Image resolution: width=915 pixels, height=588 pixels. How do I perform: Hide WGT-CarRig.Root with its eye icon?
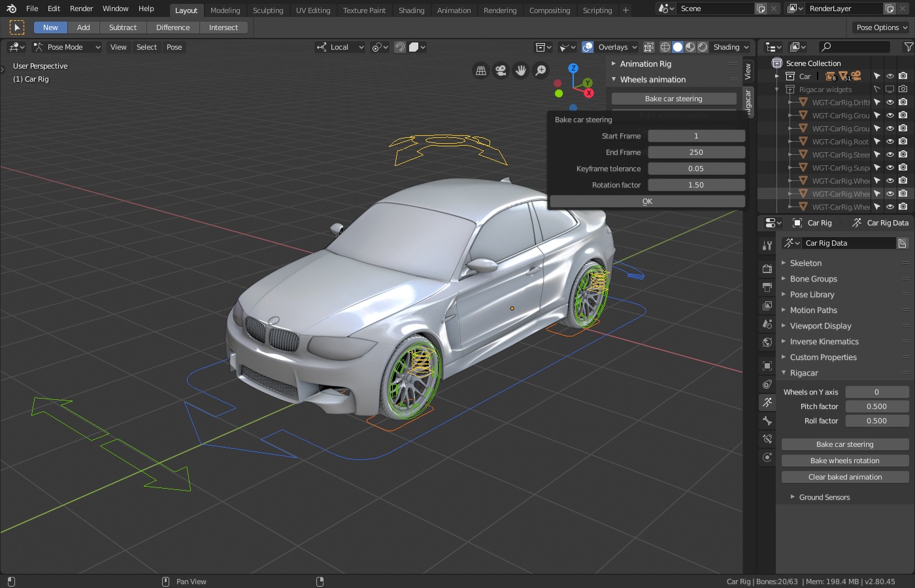pyautogui.click(x=890, y=142)
